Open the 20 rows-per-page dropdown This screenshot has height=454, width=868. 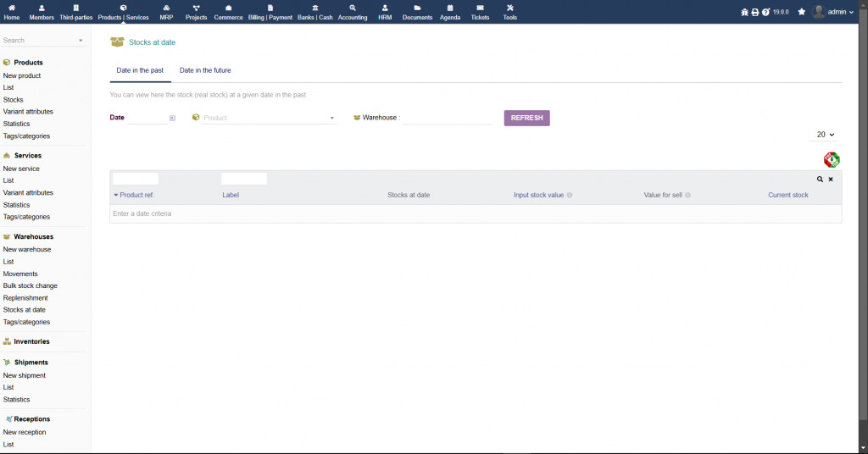(x=825, y=135)
